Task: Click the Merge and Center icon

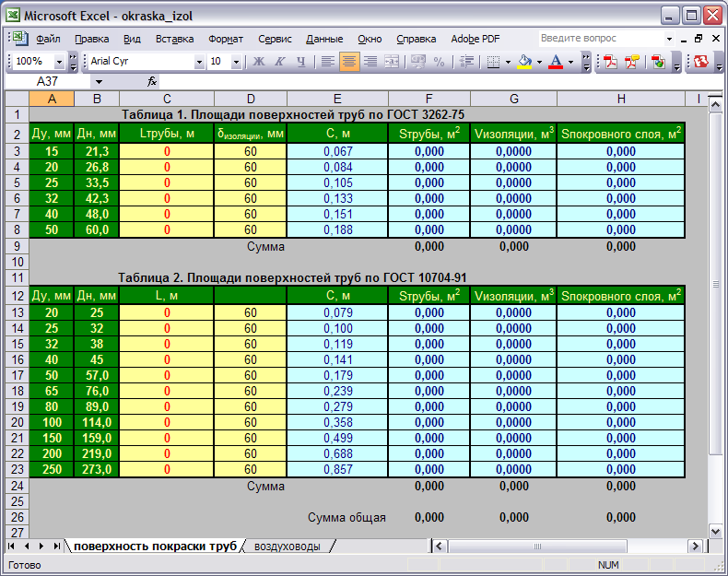Action: pos(392,62)
